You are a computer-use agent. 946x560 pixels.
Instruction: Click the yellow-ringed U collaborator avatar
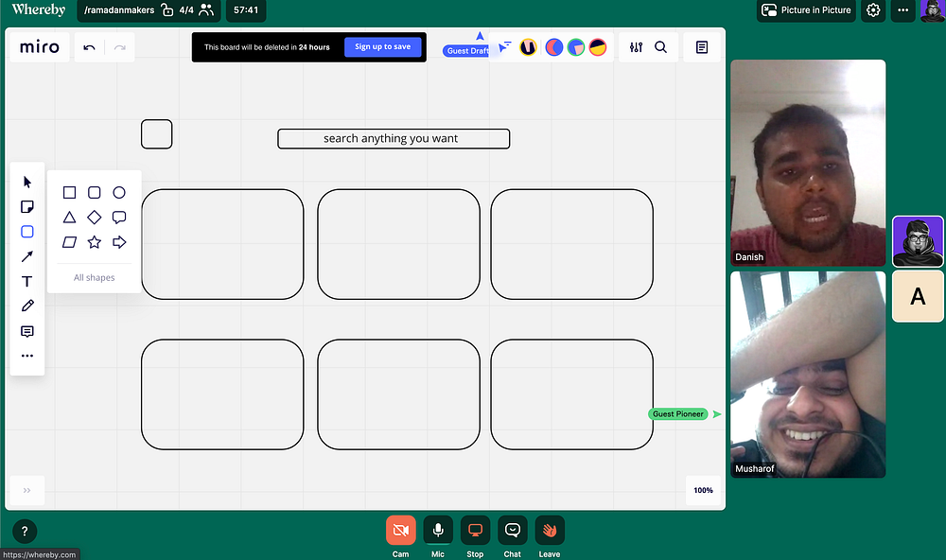pos(528,47)
